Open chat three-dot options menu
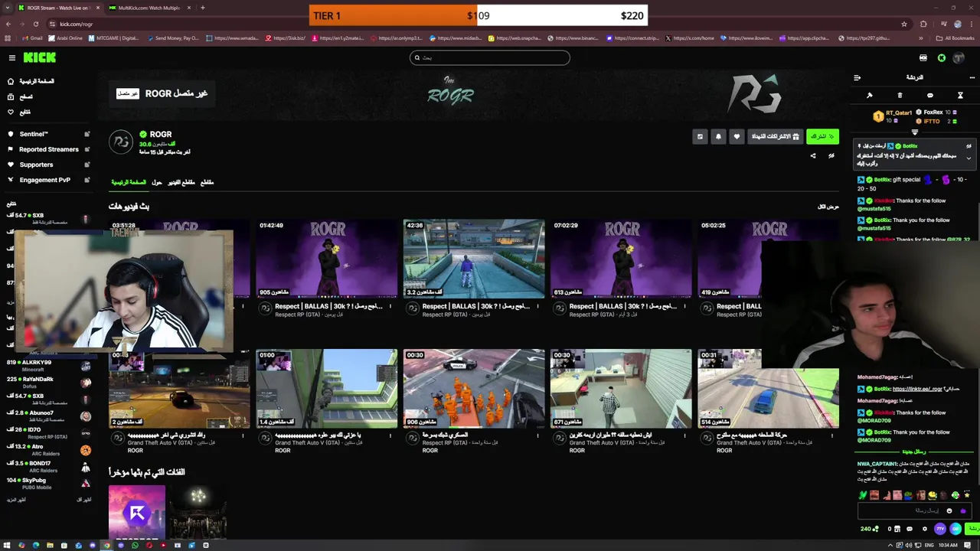This screenshot has width=980, height=551. 972,77
